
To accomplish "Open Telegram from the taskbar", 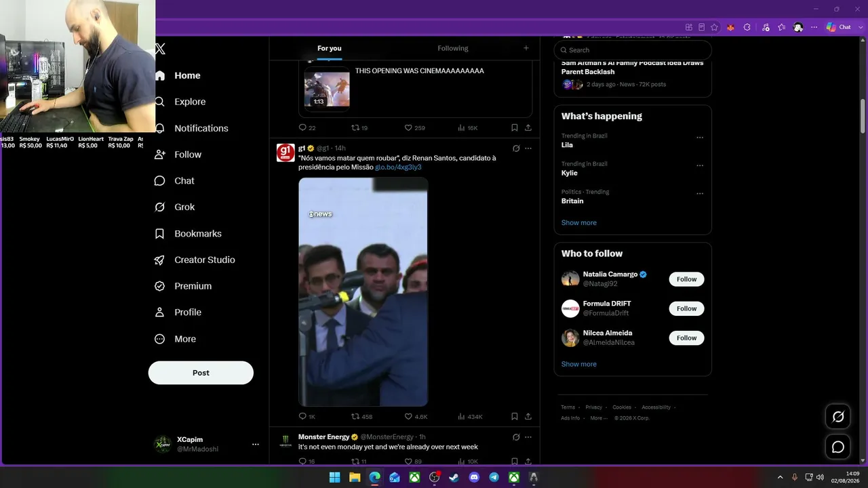I will [x=494, y=477].
